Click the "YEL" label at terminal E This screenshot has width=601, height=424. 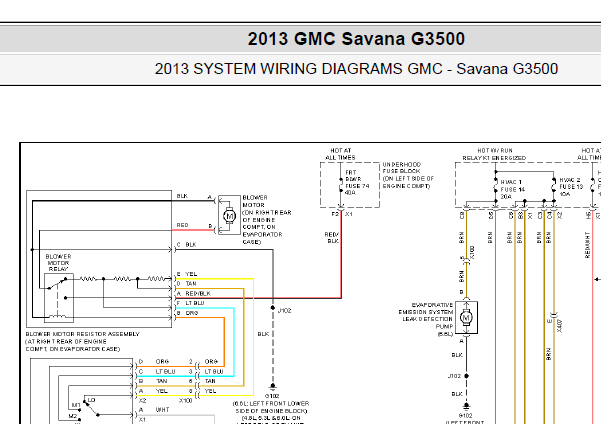[x=191, y=274]
